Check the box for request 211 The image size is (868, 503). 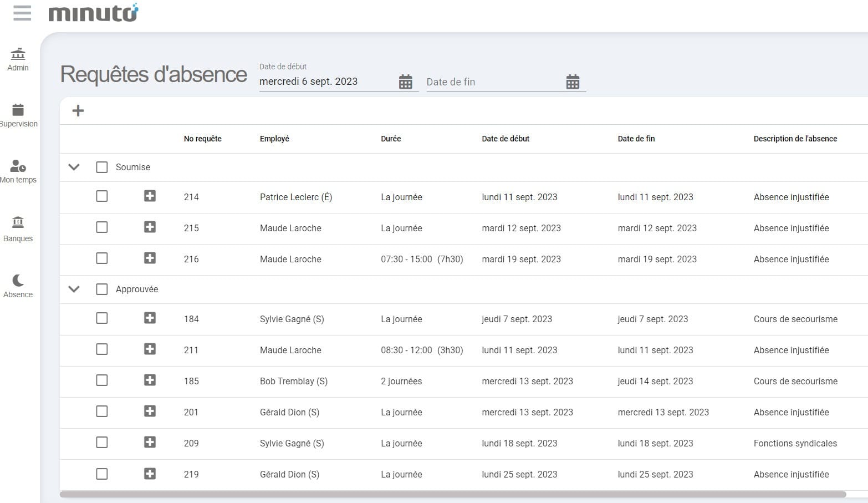(102, 349)
